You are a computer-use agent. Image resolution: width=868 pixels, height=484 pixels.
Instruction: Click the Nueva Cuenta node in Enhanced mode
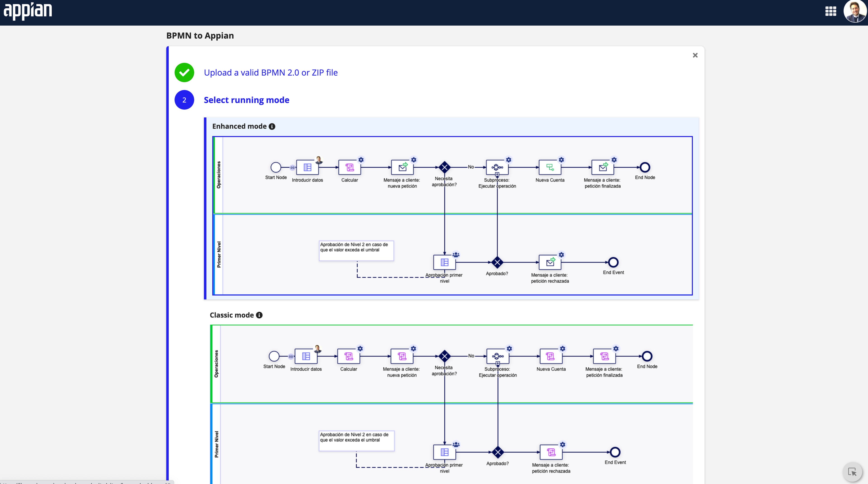(x=550, y=167)
